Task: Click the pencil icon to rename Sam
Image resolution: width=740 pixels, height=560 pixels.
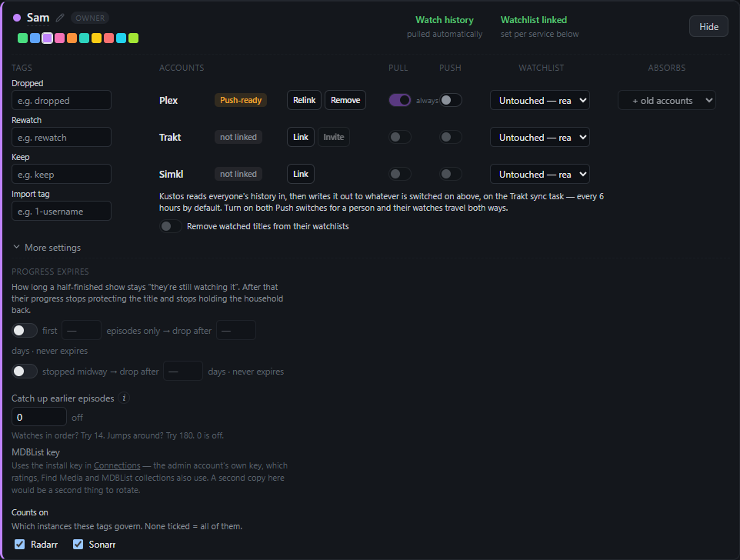Action: (60, 18)
